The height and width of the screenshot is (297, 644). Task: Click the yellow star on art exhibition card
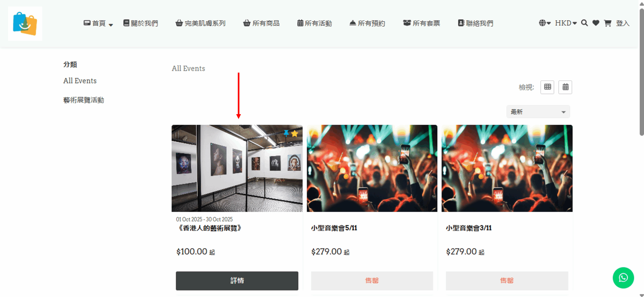click(x=295, y=133)
